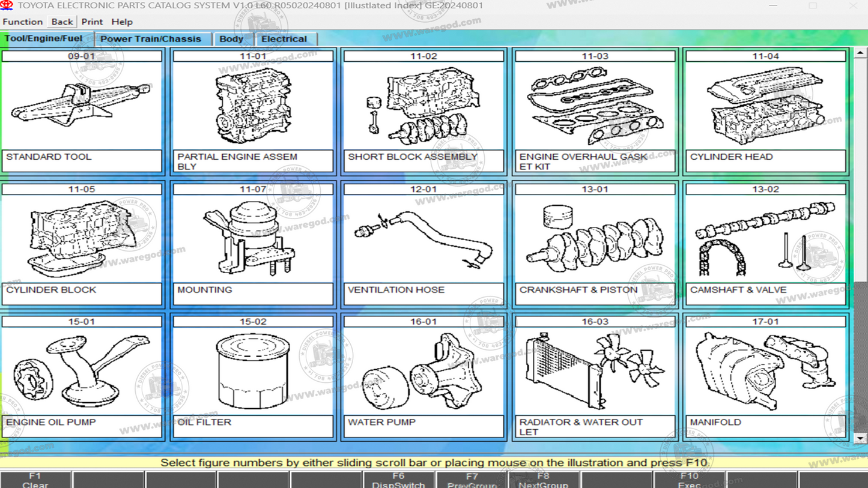Click the Water Pump illustration

[423, 372]
